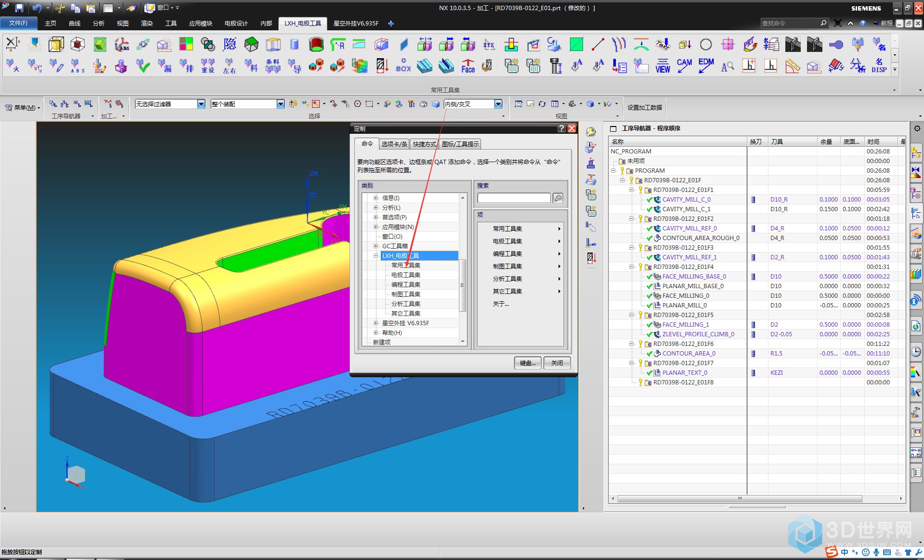Screen dimensions: 924x560
Task: Click in the Customize dialog search field
Action: pyautogui.click(x=514, y=198)
